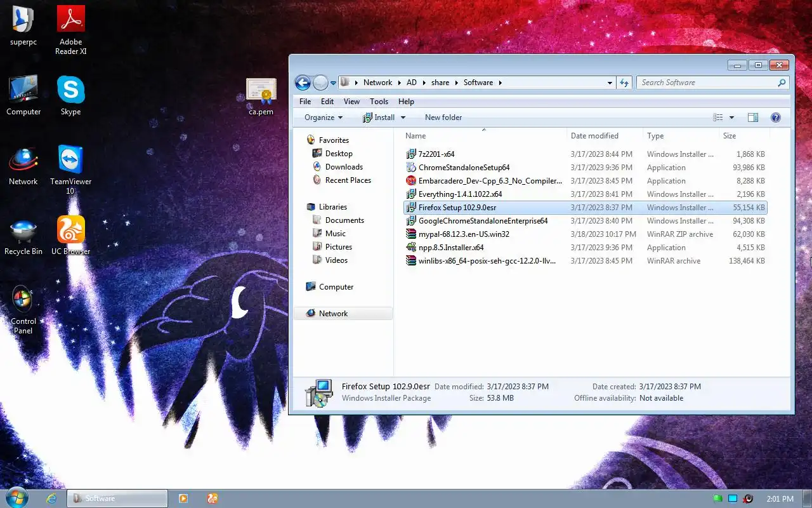Viewport: 812px width, 508px height.
Task: Select Libraries in the navigation pane
Action: [333, 207]
